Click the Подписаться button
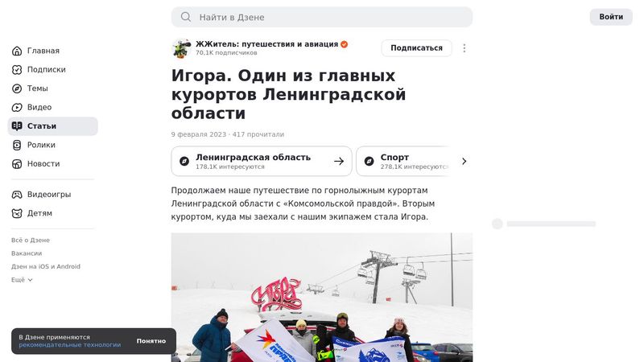The width and height of the screenshot is (644, 362). (416, 48)
